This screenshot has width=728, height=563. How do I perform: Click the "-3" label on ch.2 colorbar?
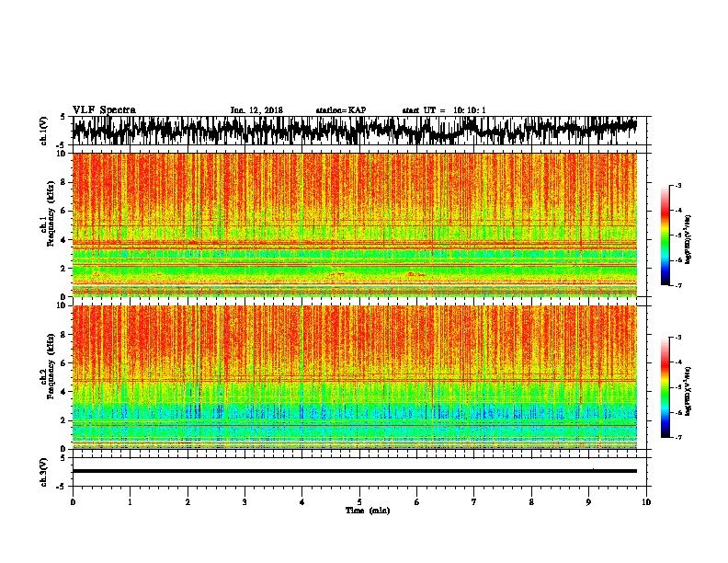tap(677, 338)
